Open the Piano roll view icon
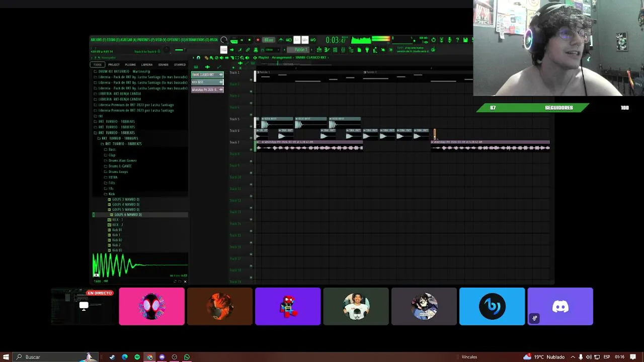The width and height of the screenshot is (644, 362). (x=327, y=50)
